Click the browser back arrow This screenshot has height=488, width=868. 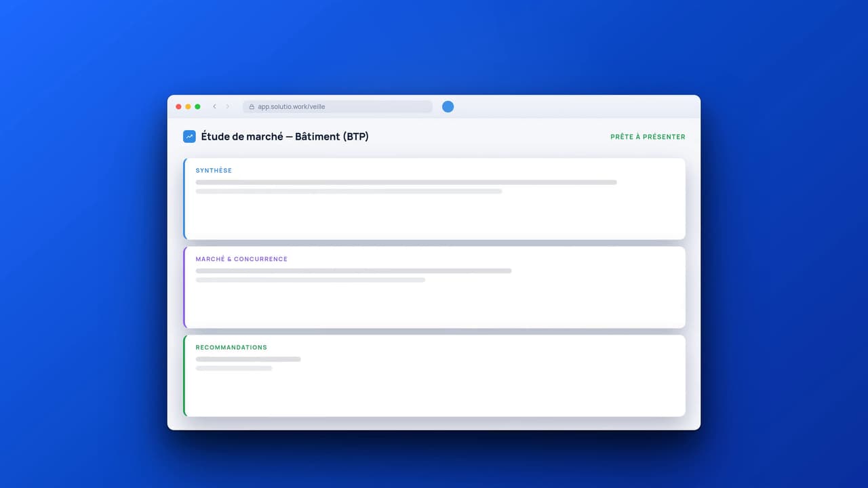click(214, 106)
